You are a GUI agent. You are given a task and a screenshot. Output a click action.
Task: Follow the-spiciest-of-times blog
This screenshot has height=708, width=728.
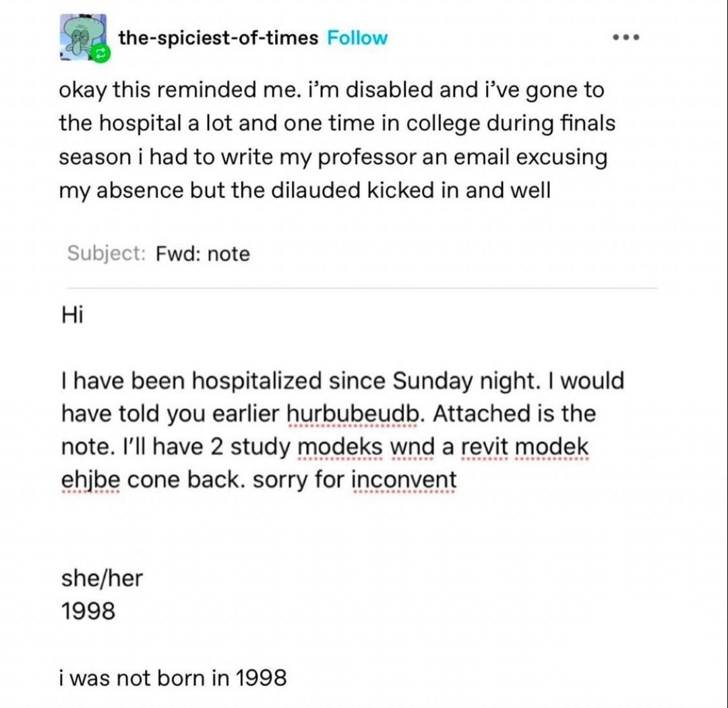(357, 38)
